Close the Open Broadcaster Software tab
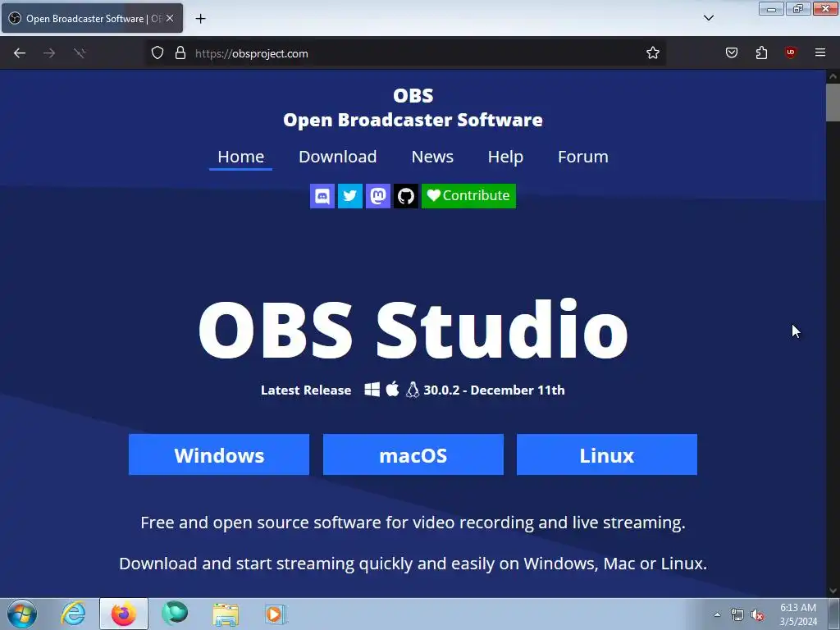The width and height of the screenshot is (840, 630). [170, 18]
